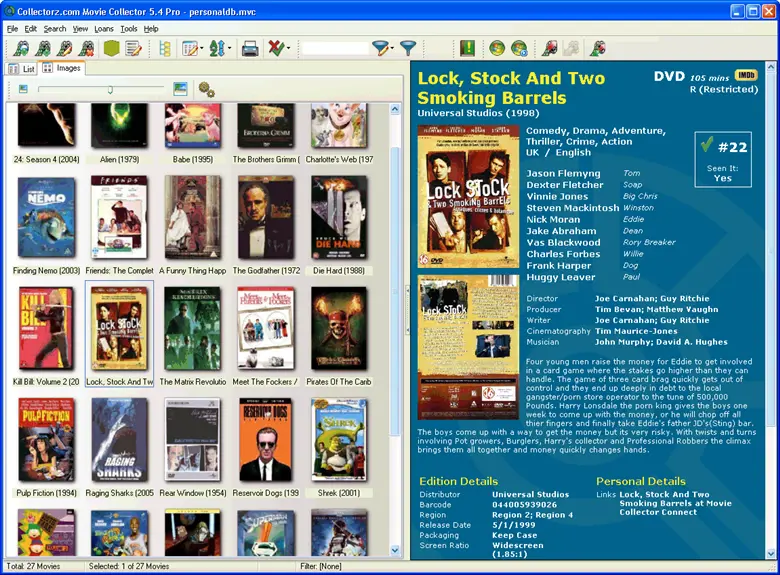The width and height of the screenshot is (780, 575).
Task: Expand the filter funnel-pencil dropdown arrow
Action: 392,48
